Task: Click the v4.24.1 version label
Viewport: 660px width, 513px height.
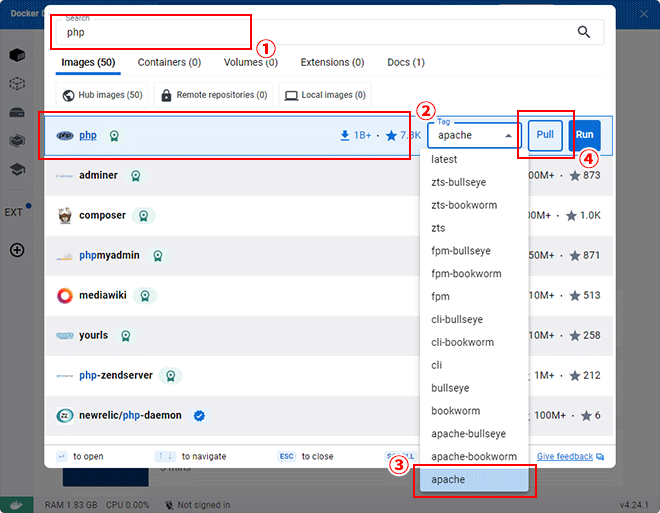Action: point(634,505)
